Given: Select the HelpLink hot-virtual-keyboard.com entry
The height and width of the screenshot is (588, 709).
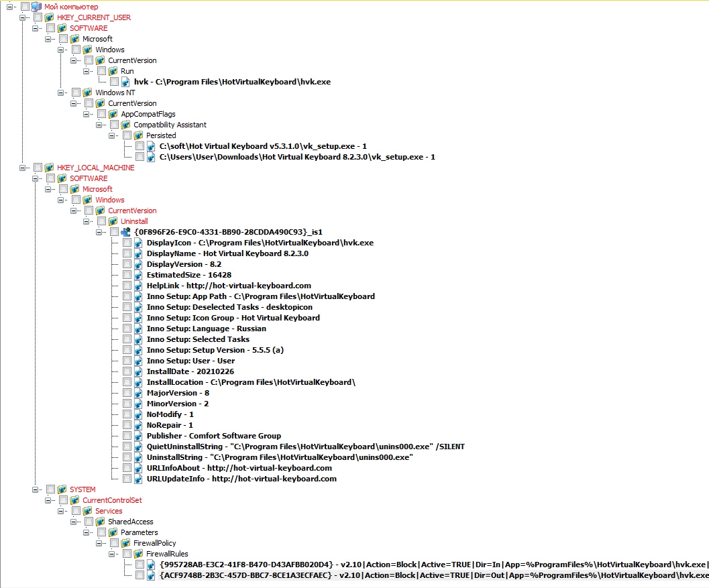Looking at the screenshot, I should pos(229,286).
